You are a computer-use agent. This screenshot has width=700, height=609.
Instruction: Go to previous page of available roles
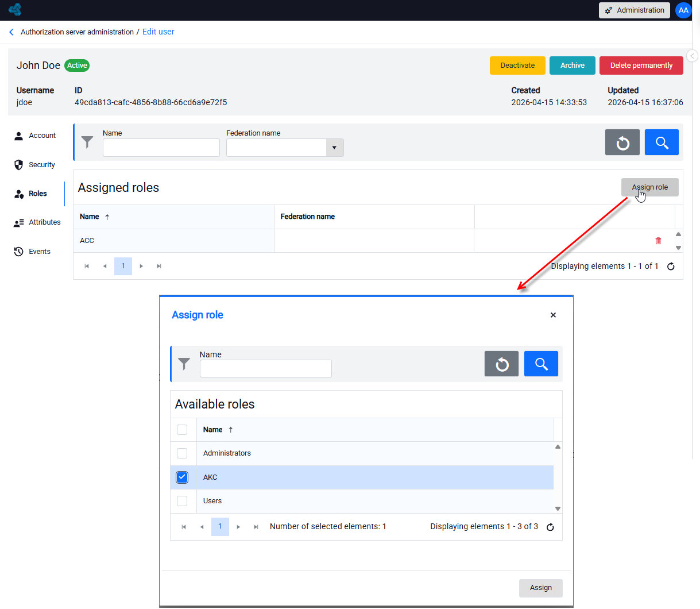point(202,527)
